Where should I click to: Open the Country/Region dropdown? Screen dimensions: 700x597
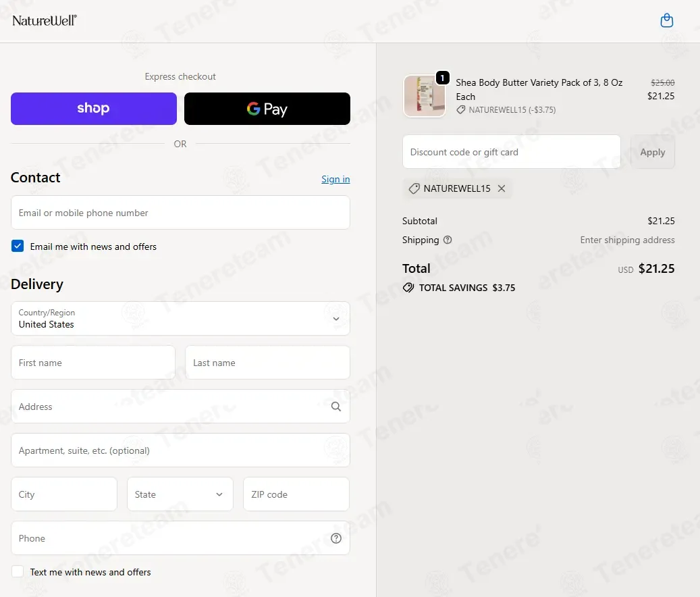point(180,318)
